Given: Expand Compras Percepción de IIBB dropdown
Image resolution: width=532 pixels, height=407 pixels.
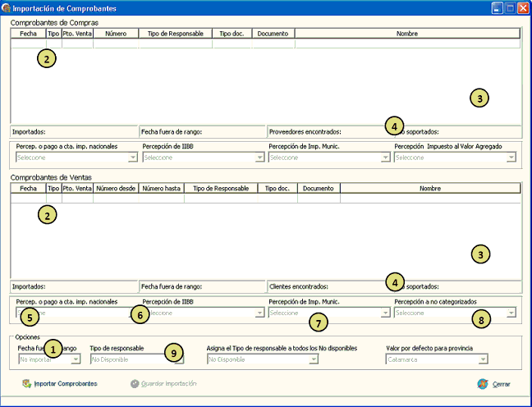Looking at the screenshot, I should pyautogui.click(x=259, y=158).
